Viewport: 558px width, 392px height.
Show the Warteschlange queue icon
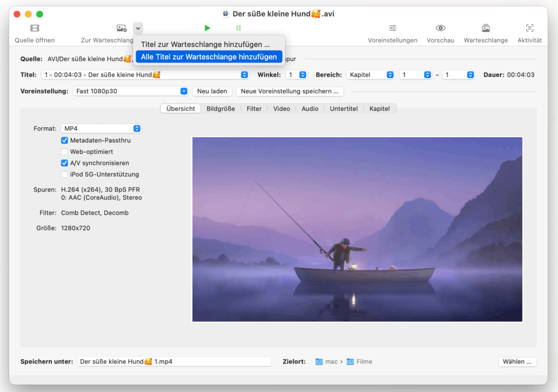click(485, 28)
